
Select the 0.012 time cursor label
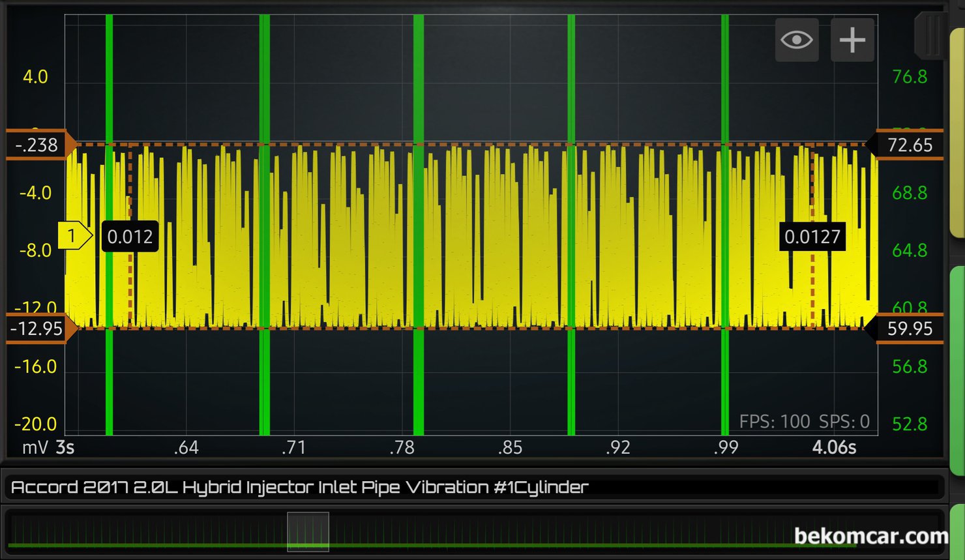point(130,237)
